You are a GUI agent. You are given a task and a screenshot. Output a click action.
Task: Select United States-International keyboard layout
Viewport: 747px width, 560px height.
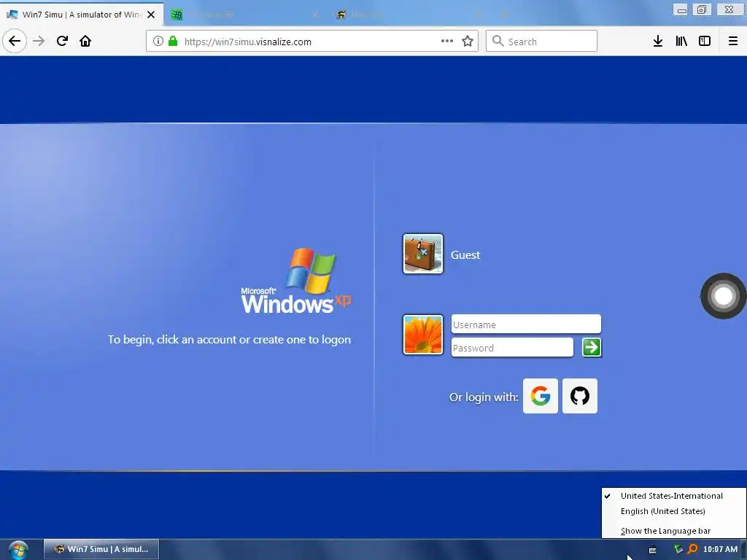pyautogui.click(x=673, y=496)
